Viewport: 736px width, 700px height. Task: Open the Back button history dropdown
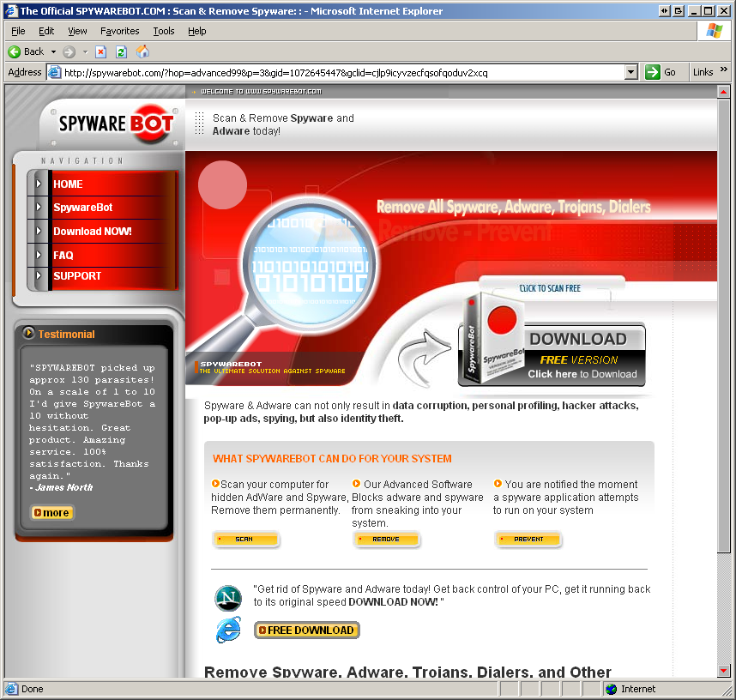53,51
